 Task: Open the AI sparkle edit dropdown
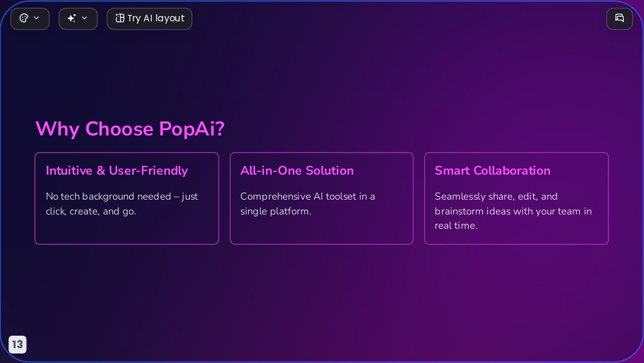78,18
